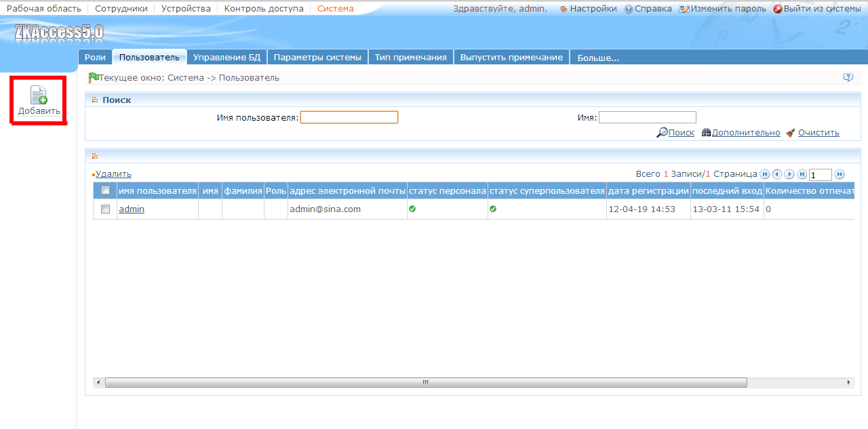This screenshot has height=429, width=868.
Task: Expand the Больше... tab menu
Action: pos(598,58)
